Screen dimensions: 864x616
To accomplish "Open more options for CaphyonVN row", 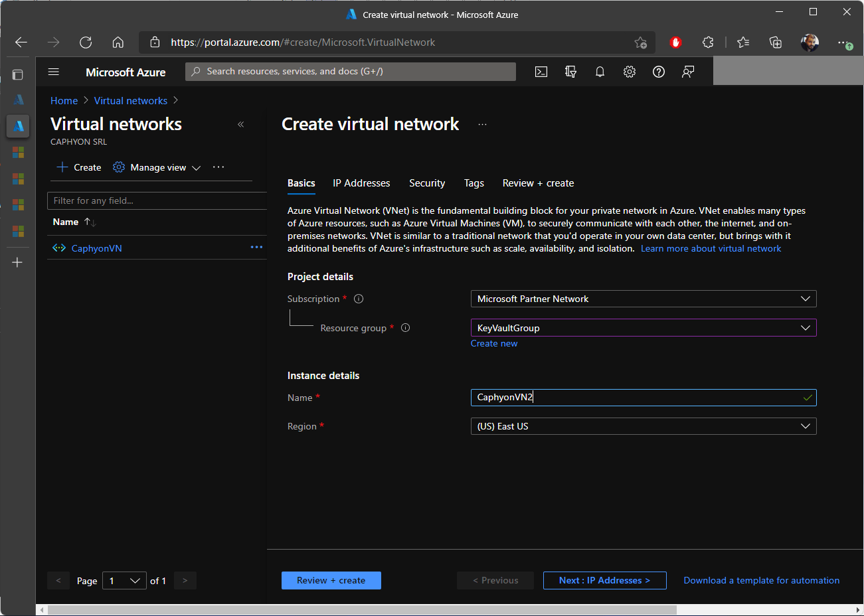I will [x=256, y=247].
